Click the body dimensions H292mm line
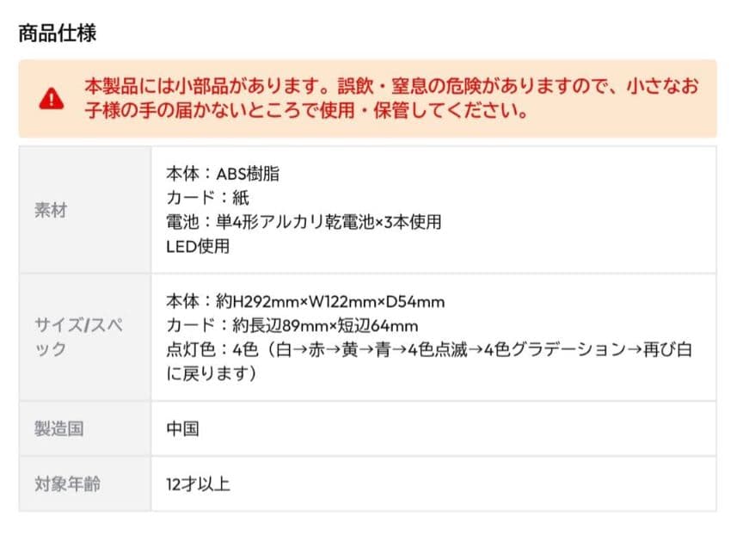743x560 pixels. [x=305, y=301]
